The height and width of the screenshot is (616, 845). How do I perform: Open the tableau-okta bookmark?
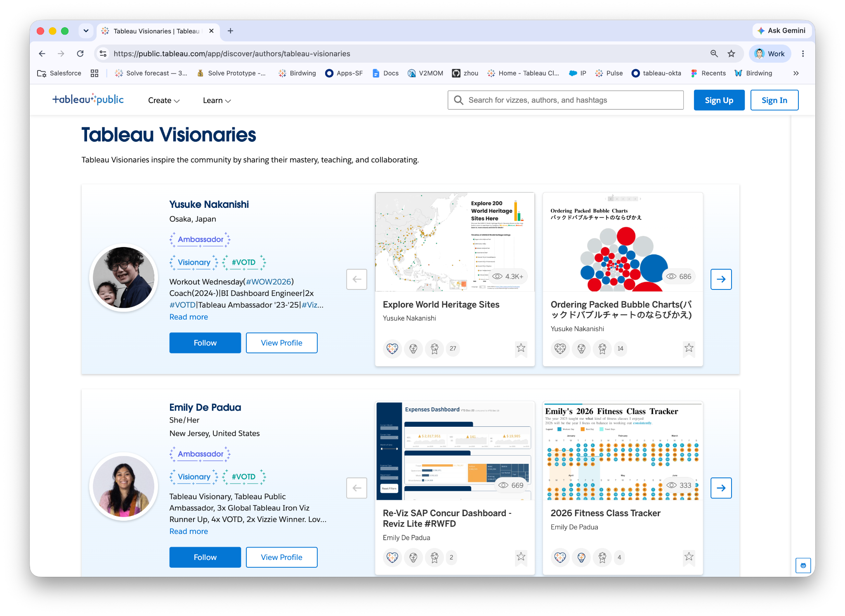(656, 73)
